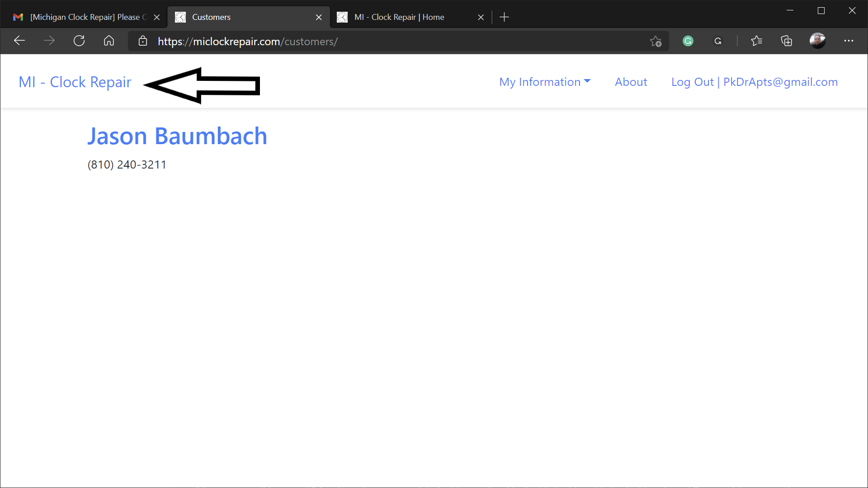Maximize the browser window

(x=821, y=10)
